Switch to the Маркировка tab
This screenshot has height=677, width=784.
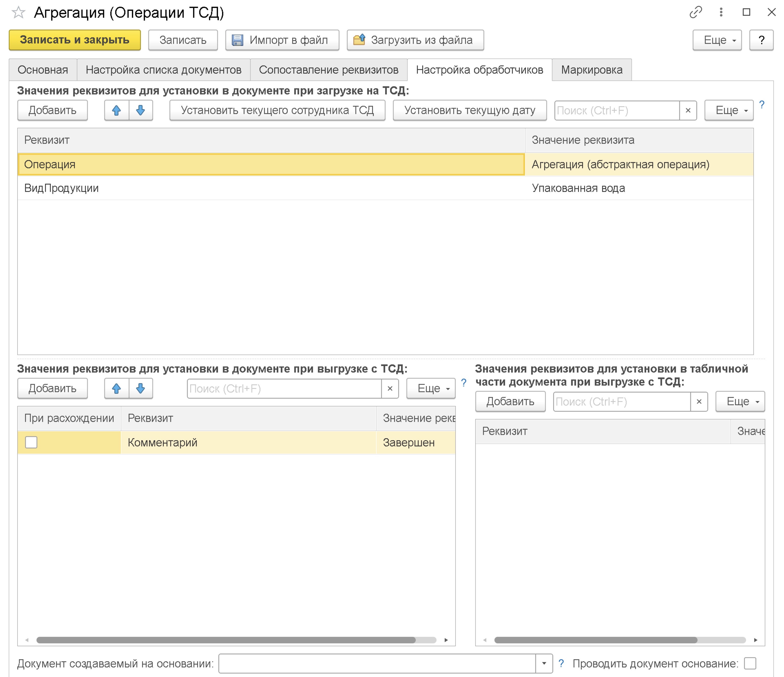pyautogui.click(x=591, y=70)
